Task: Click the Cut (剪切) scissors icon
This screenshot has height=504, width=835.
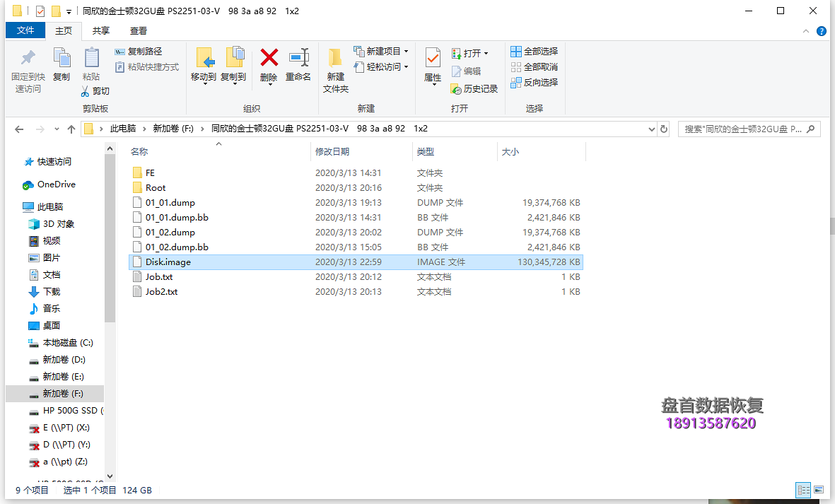Action: [x=85, y=91]
